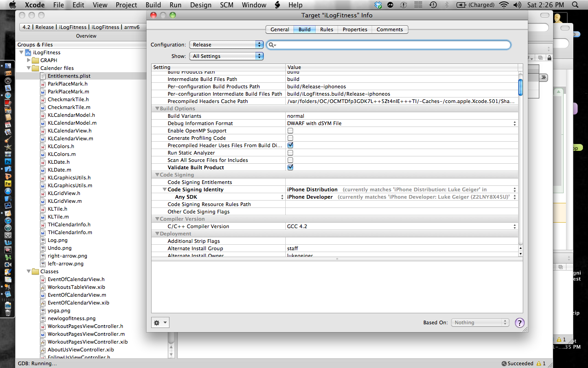
Task: Open the Based On Nothing dropdown
Action: coord(481,322)
